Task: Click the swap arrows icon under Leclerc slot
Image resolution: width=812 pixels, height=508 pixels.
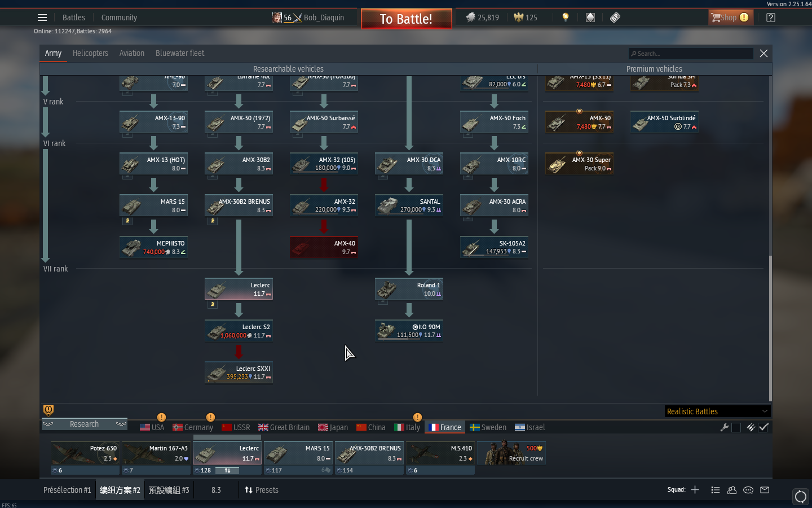Action: click(x=227, y=470)
